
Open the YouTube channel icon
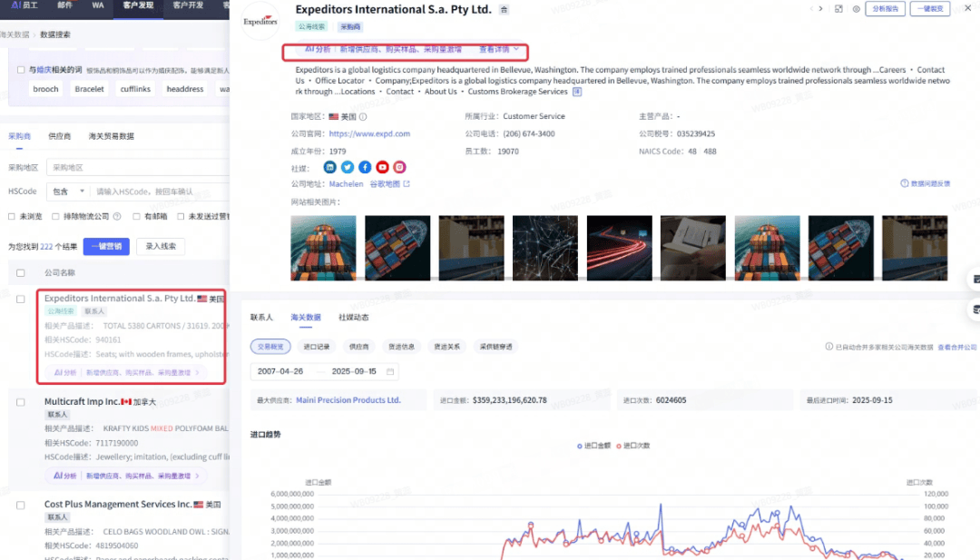tap(382, 167)
